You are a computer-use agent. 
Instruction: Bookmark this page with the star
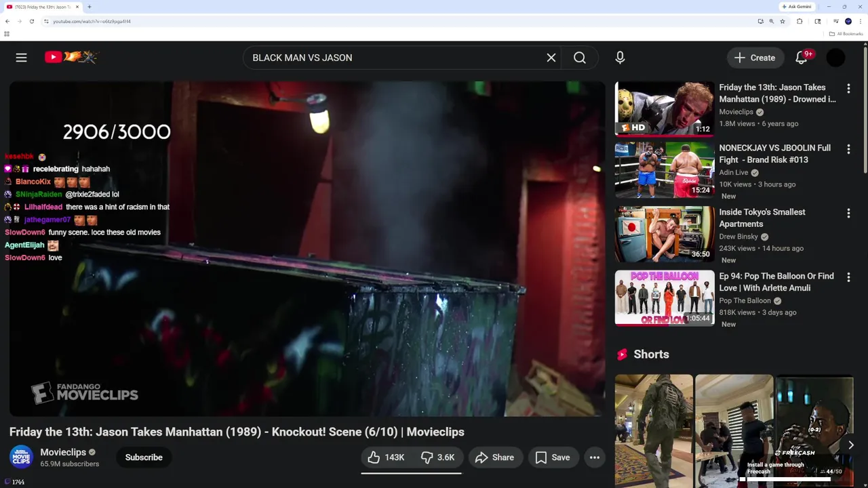coord(783,21)
